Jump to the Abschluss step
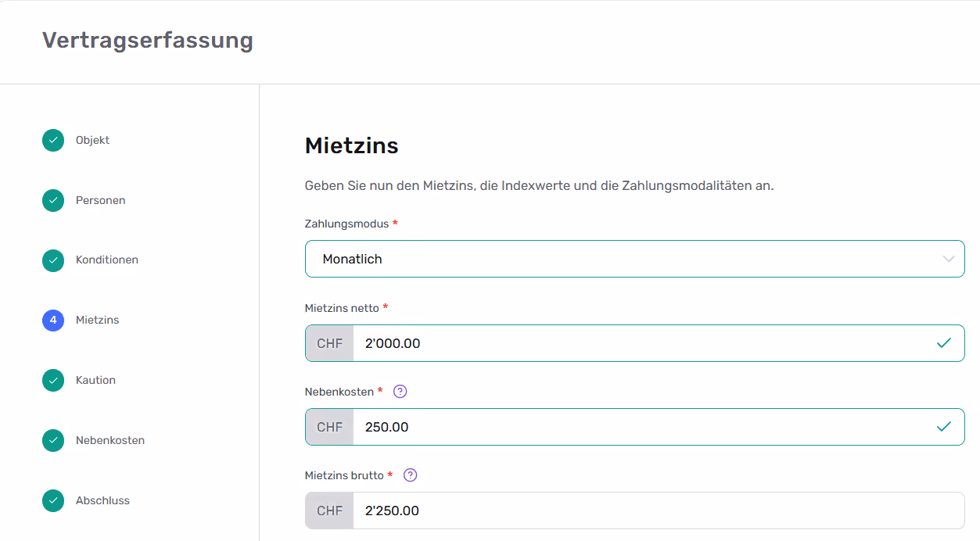Viewport: 980px width, 541px height. pyautogui.click(x=102, y=501)
